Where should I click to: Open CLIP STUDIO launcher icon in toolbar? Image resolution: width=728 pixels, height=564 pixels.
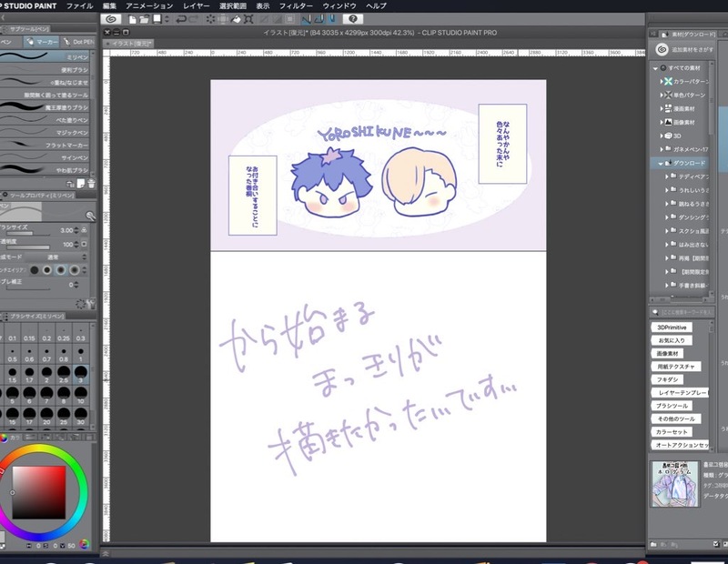click(x=111, y=19)
